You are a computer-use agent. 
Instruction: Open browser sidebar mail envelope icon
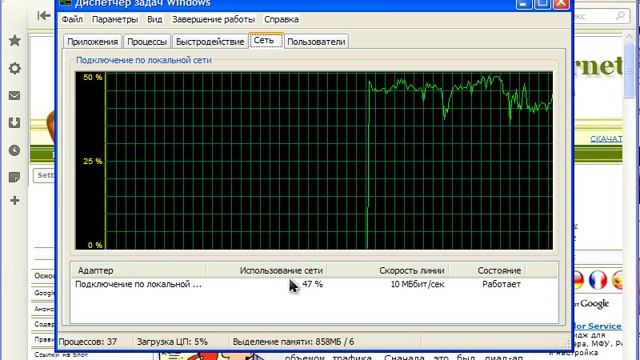click(15, 96)
